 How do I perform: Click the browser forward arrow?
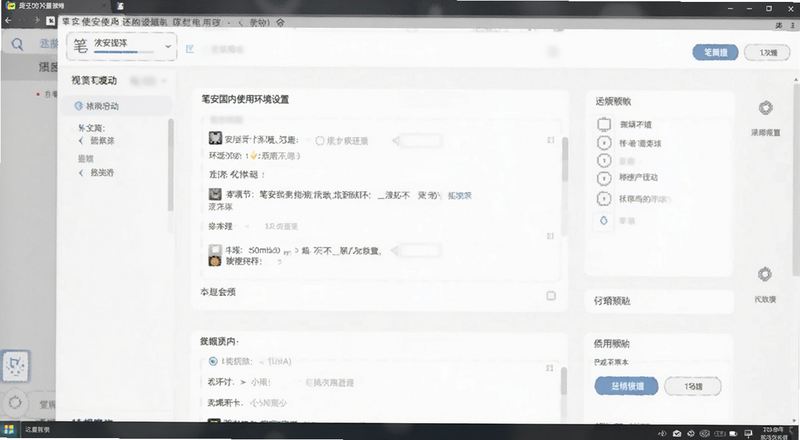(x=37, y=20)
